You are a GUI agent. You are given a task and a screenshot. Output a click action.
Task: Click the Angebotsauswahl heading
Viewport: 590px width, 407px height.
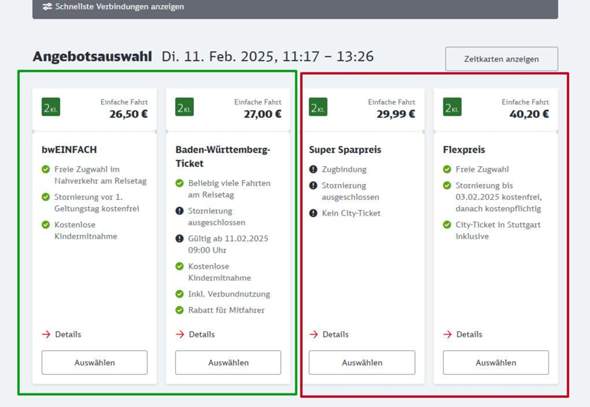pos(93,57)
